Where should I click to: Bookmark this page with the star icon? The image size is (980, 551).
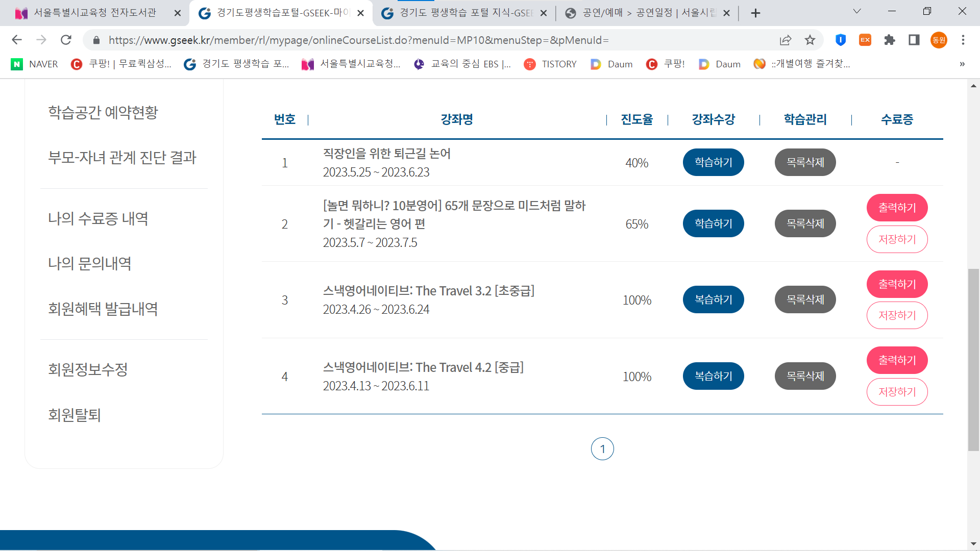(x=810, y=40)
